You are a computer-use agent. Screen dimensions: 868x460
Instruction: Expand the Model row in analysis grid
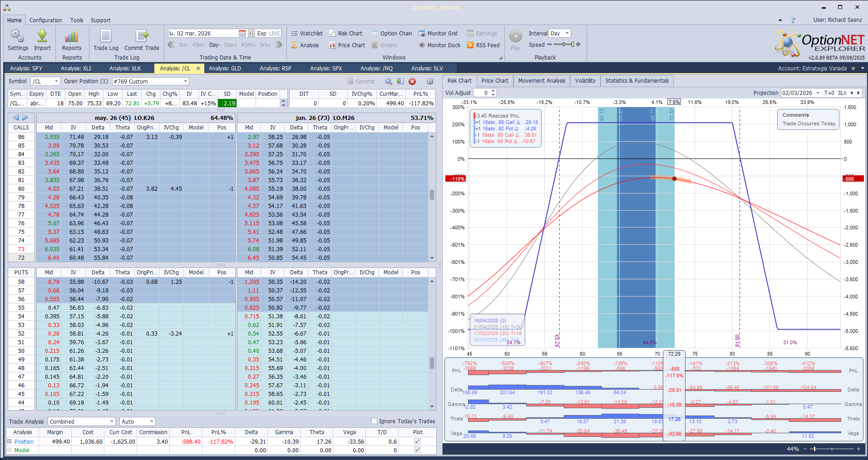point(9,450)
